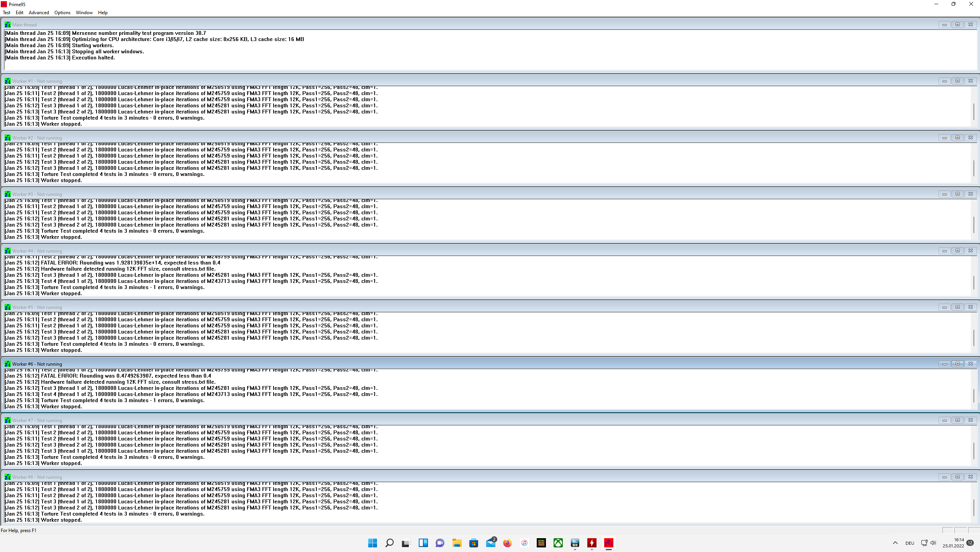Open File Explorer from the taskbar
This screenshot has width=980, height=552.
[x=457, y=543]
